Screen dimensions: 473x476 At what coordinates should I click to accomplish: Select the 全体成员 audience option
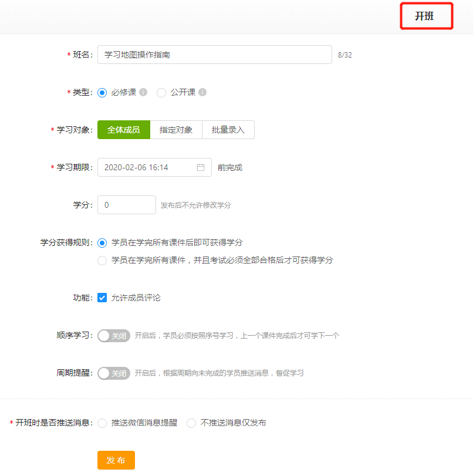124,130
